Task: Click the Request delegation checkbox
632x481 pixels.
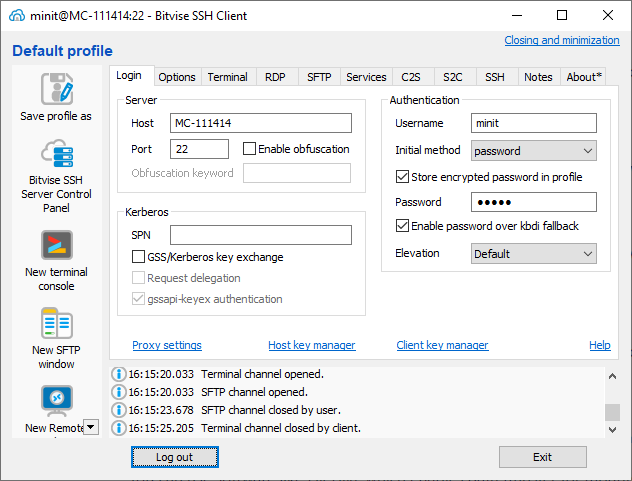Action: (139, 278)
